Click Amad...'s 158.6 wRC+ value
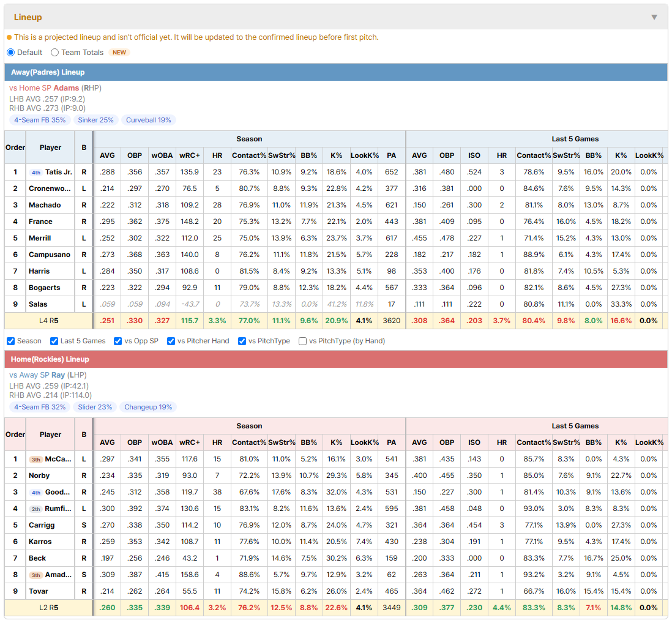This screenshot has width=672, height=623. point(190,575)
